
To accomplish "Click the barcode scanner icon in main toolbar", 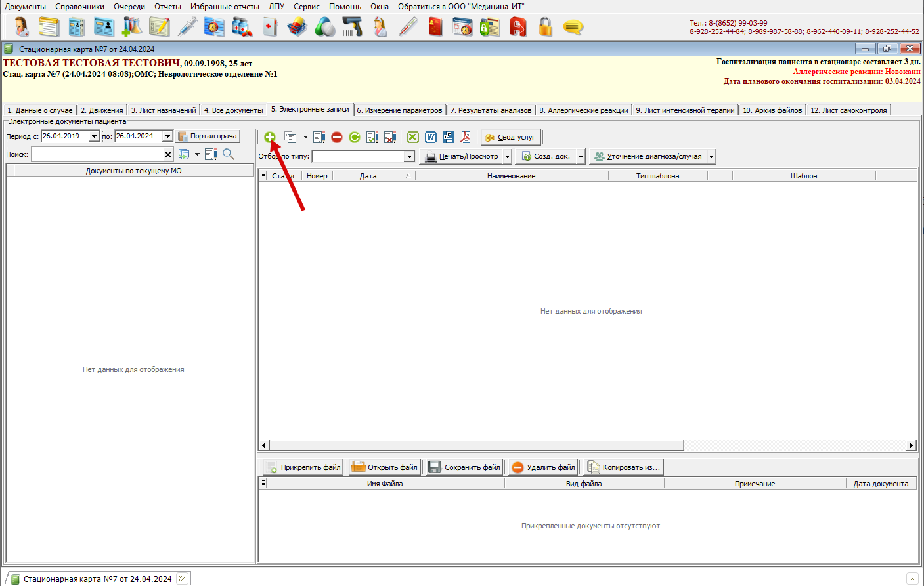I will tap(353, 27).
